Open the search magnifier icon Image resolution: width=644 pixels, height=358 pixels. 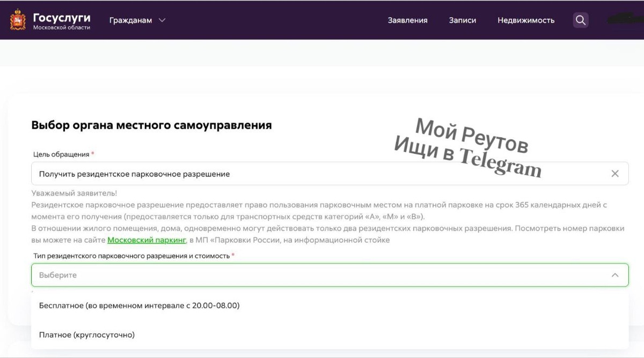click(x=580, y=20)
